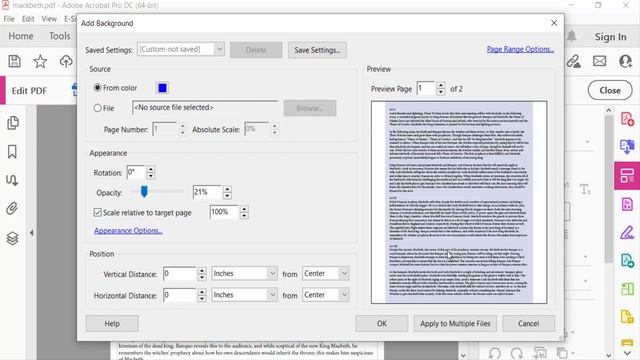The width and height of the screenshot is (640, 360).
Task: Open the Edit menu
Action: [28, 19]
